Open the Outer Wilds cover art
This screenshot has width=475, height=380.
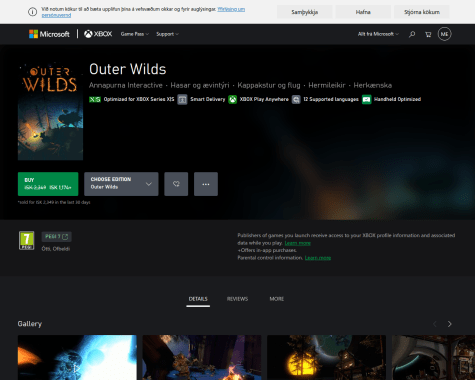50,111
